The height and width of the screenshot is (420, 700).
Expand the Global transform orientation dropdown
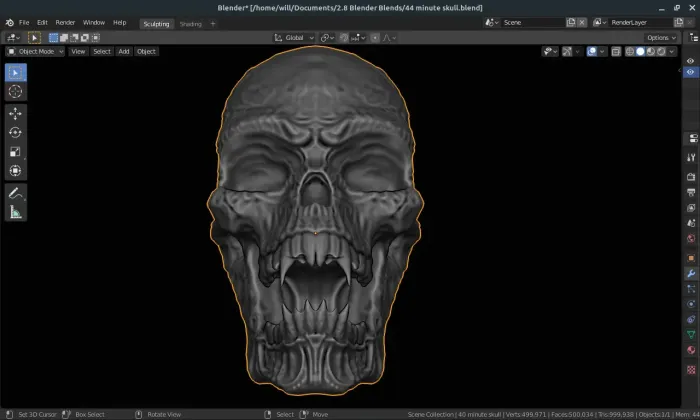pyautogui.click(x=295, y=37)
